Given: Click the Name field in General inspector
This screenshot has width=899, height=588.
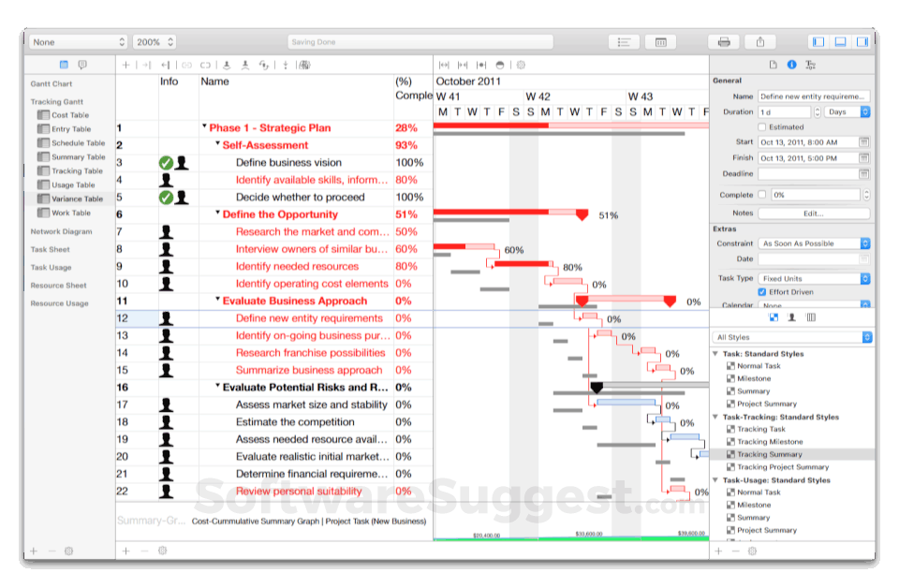Looking at the screenshot, I should click(x=814, y=96).
